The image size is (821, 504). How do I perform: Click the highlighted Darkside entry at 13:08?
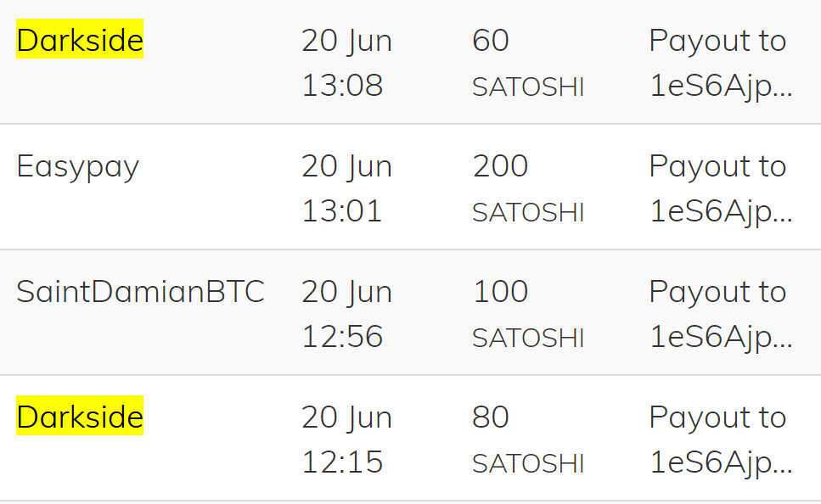pyautogui.click(x=80, y=40)
